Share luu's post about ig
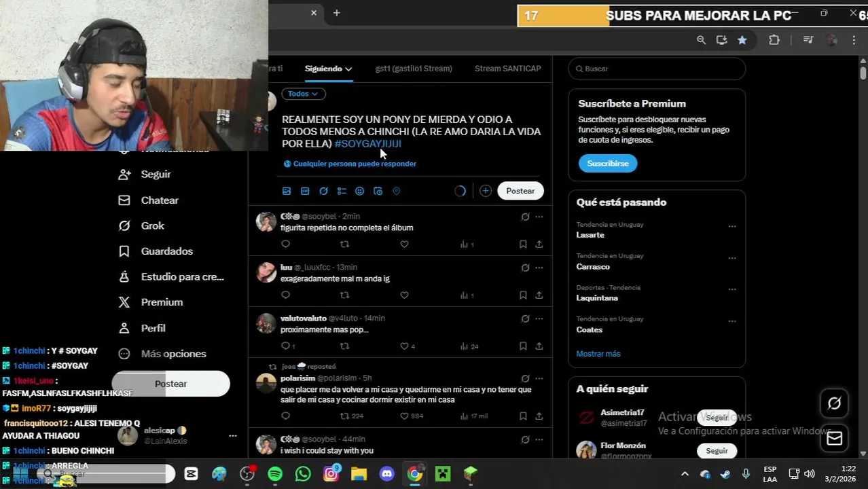 pos(539,295)
